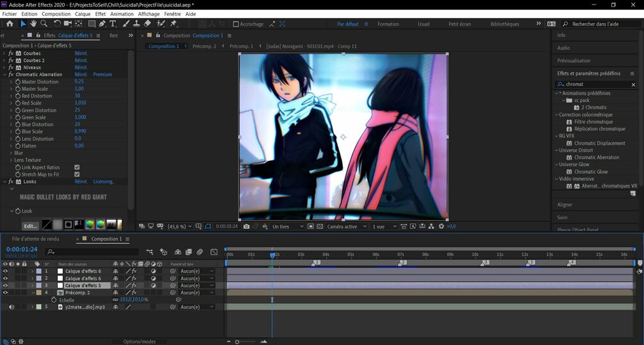Open composition mini-flowchart in timeline
This screenshot has height=345, width=644.
(149, 251)
